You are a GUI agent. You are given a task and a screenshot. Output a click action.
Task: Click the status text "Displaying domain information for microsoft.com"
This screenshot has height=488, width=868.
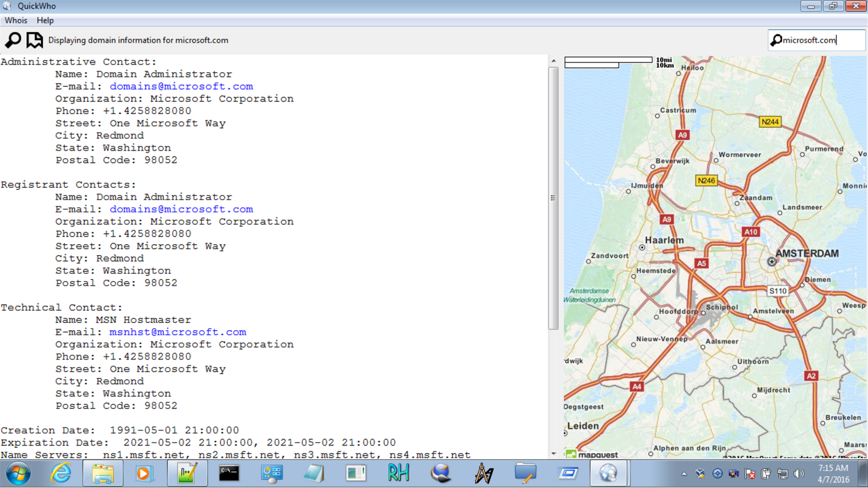point(138,40)
